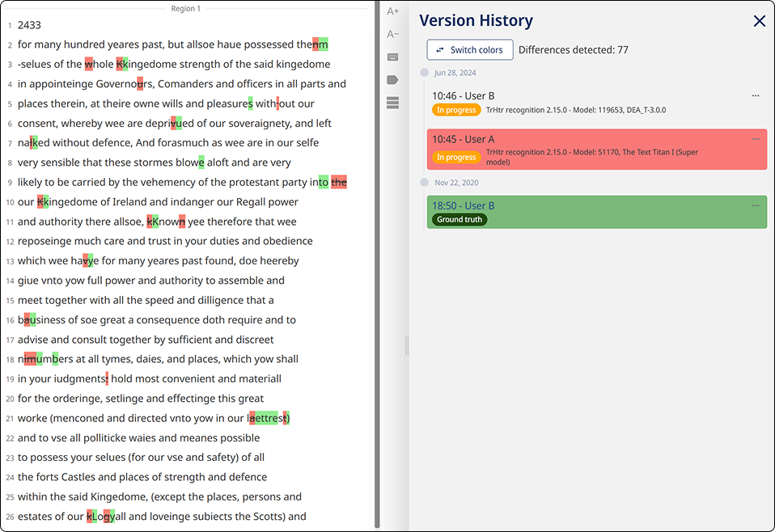Click the stacked lines layout icon
The width and height of the screenshot is (775, 532).
[392, 103]
